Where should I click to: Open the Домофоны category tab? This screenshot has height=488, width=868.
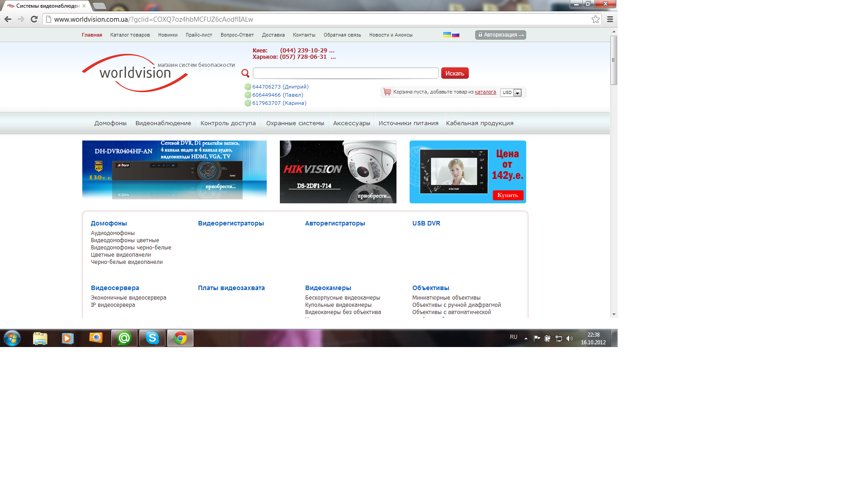pos(110,123)
